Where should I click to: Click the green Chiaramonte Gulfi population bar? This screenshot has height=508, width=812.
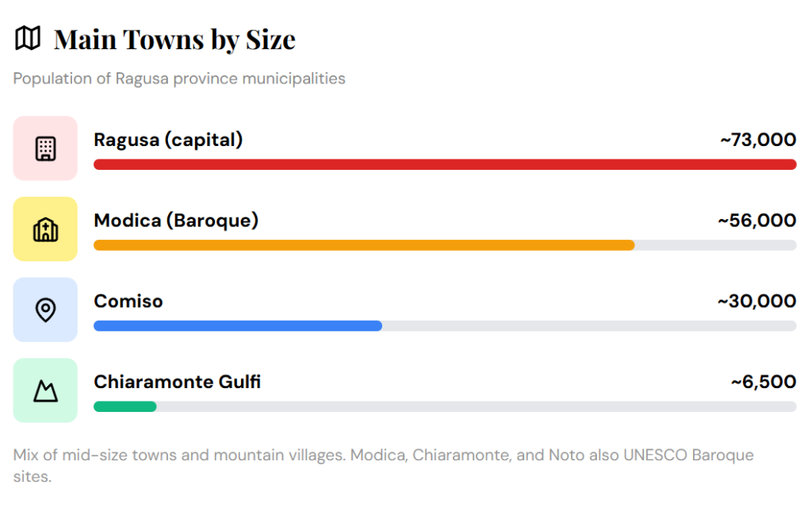(x=124, y=406)
